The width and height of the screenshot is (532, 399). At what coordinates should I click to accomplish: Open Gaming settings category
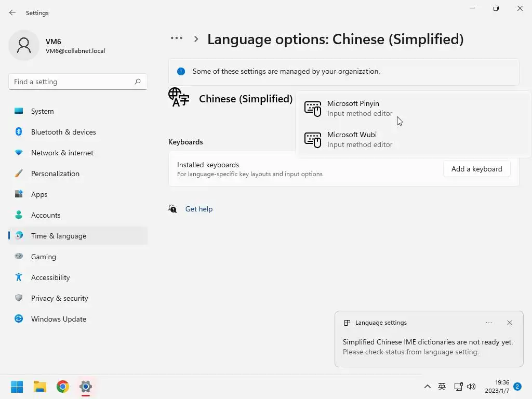78,257
